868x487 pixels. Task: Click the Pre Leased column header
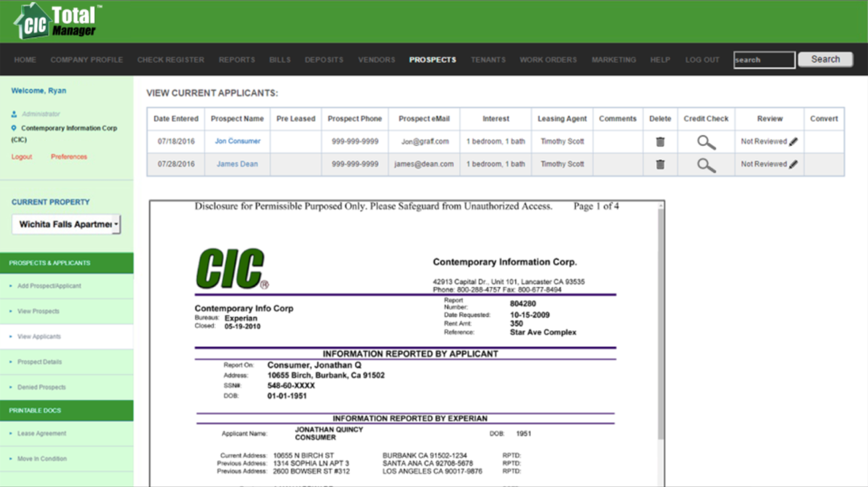(296, 119)
